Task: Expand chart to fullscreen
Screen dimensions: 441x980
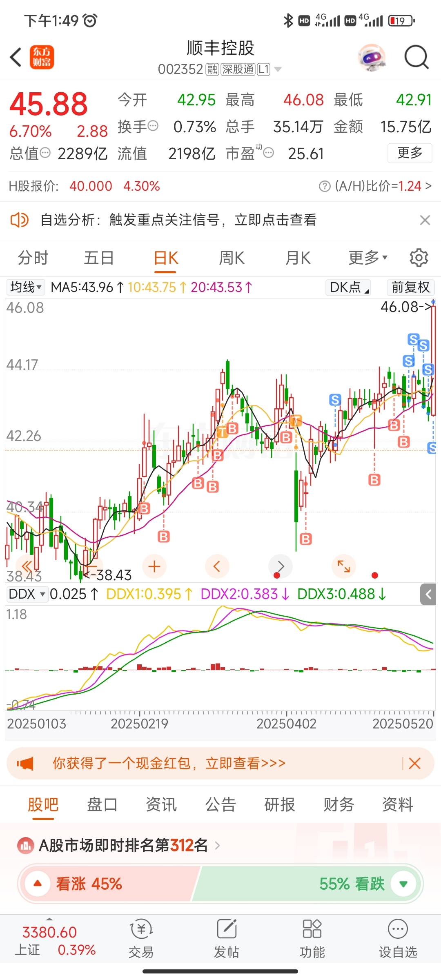Action: (344, 566)
